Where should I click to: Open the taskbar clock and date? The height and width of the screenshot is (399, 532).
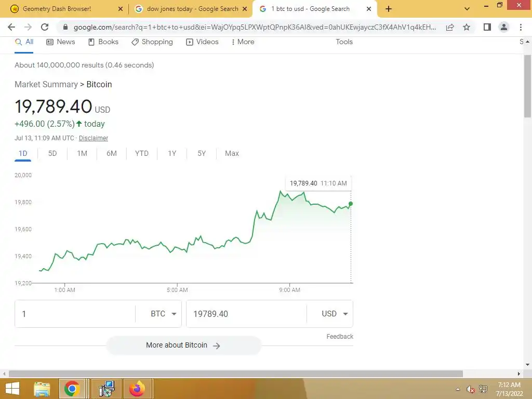click(509, 389)
